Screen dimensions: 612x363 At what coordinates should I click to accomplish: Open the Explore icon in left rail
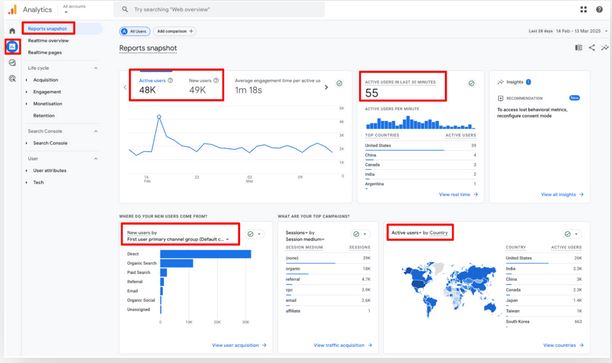12,62
